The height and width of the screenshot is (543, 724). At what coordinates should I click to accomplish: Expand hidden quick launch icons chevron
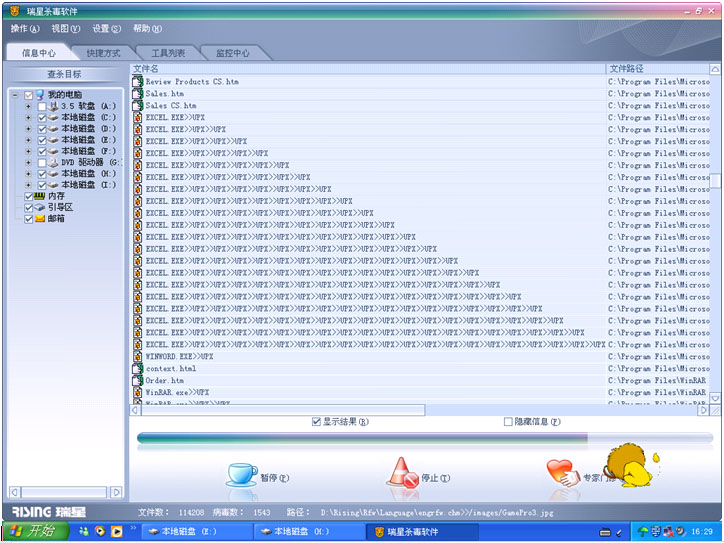tap(133, 527)
